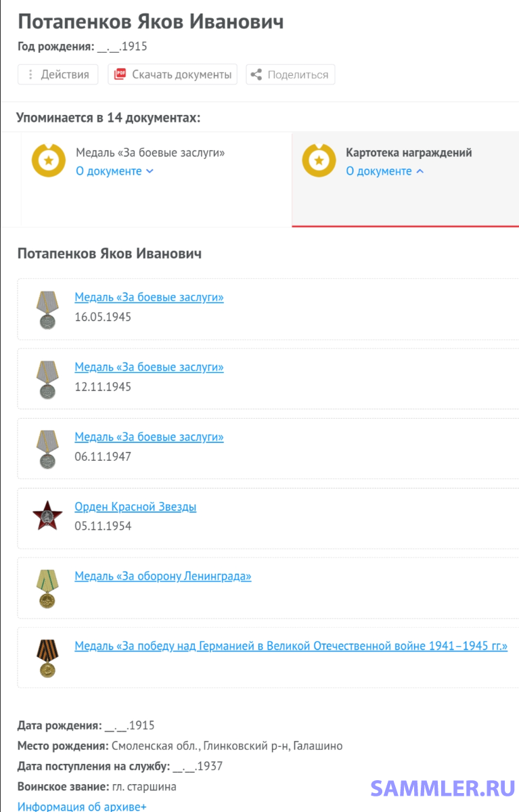Open the Действия actions menu

coord(58,74)
